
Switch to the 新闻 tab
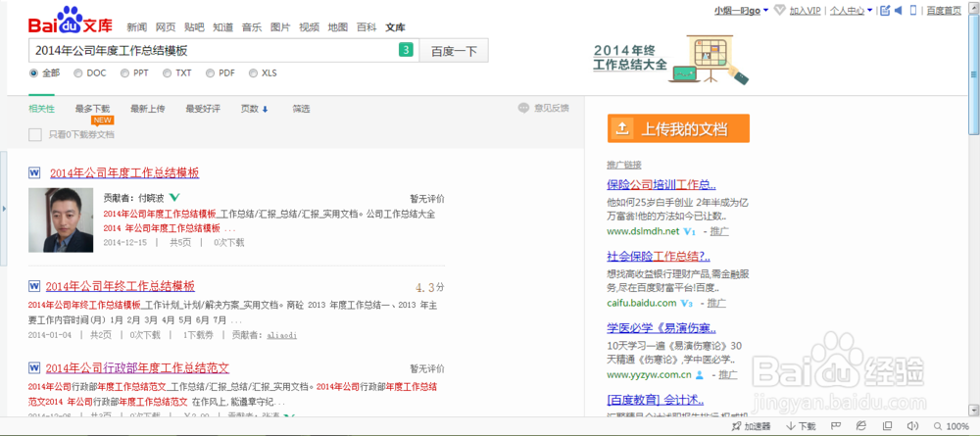point(136,26)
